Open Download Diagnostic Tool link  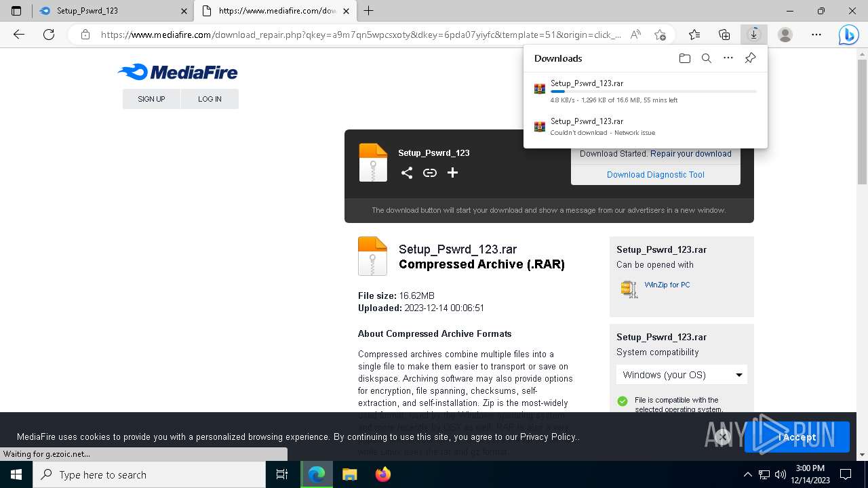pos(656,174)
